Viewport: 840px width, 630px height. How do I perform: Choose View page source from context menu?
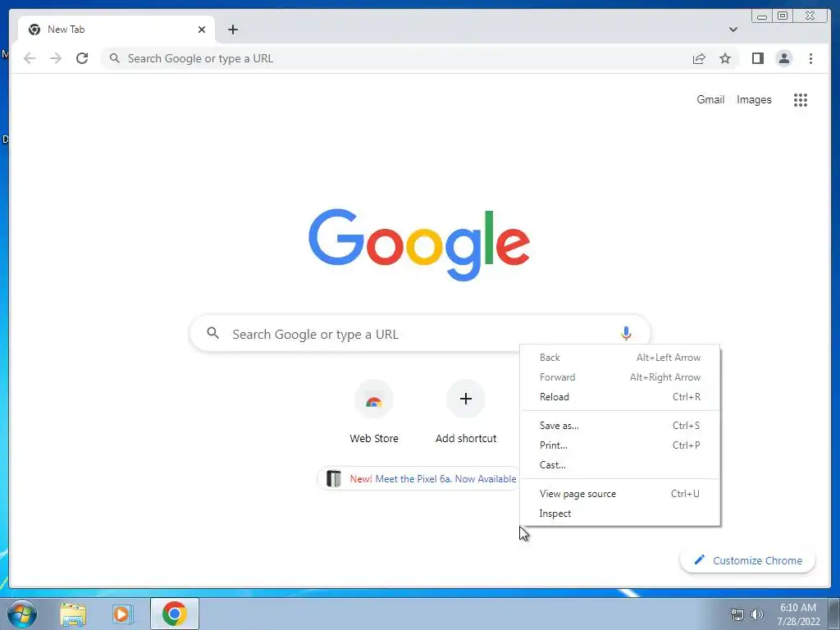pos(620,494)
